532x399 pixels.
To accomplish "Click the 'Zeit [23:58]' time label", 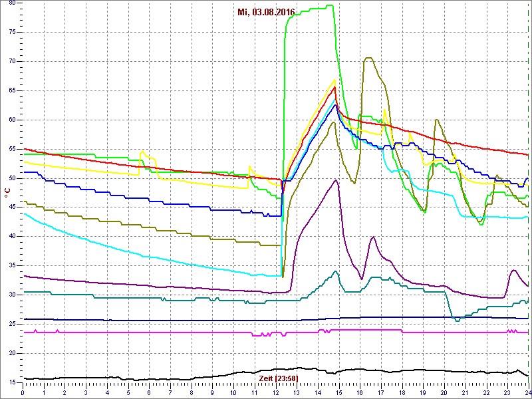I will click(279, 378).
